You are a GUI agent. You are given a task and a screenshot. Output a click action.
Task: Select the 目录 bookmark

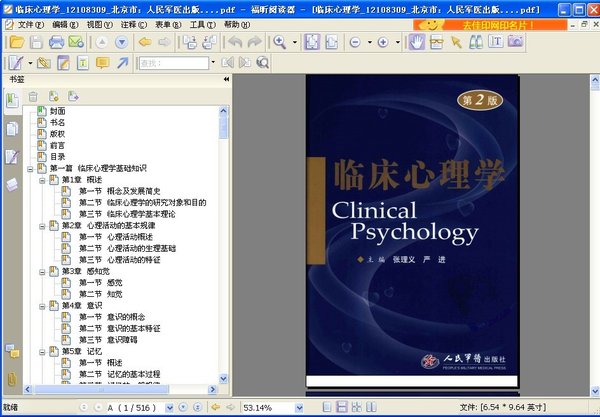pyautogui.click(x=57, y=157)
